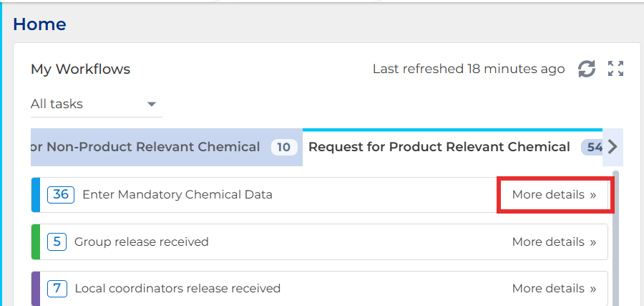Screen dimensions: 644x306
Task: Click the 7 count badge
Action: point(57,289)
